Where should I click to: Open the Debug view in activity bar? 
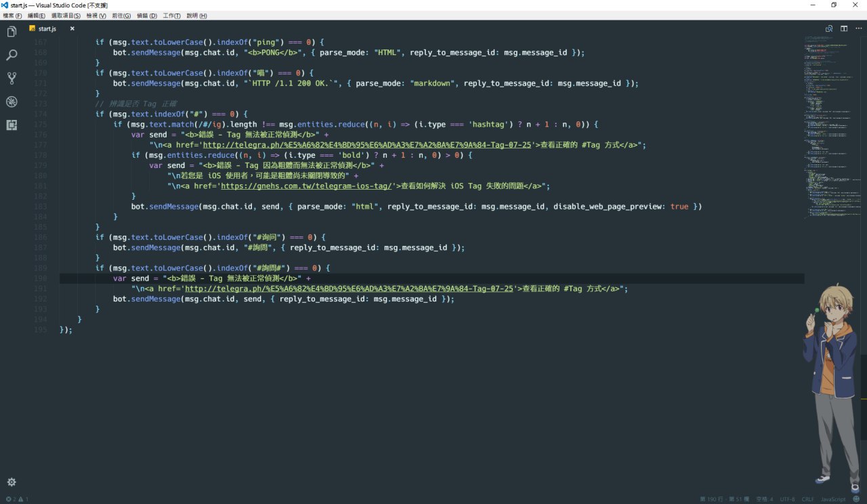[12, 102]
